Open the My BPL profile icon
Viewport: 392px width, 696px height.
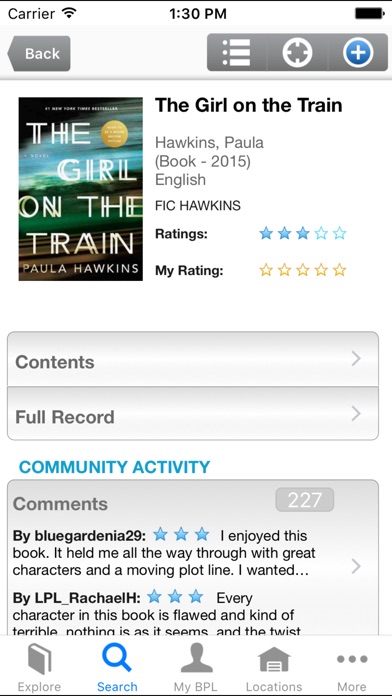[196, 658]
